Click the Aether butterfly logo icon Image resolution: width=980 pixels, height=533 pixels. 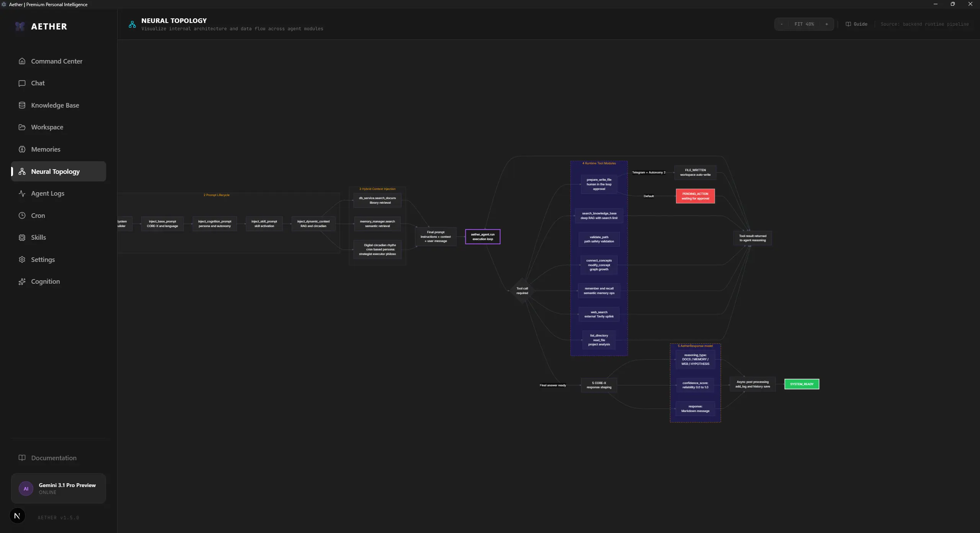[x=20, y=26]
